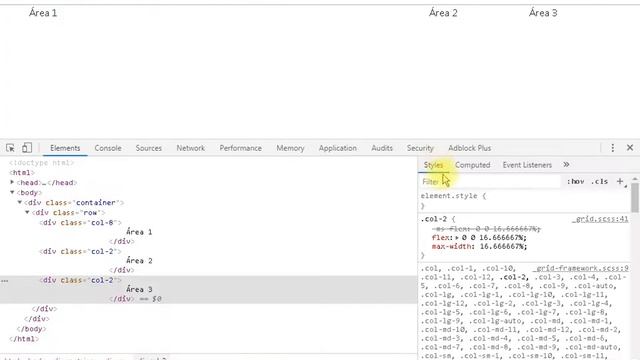640x360 pixels.
Task: Open the _grid-framework.scss:9 source link
Action: click(580, 268)
